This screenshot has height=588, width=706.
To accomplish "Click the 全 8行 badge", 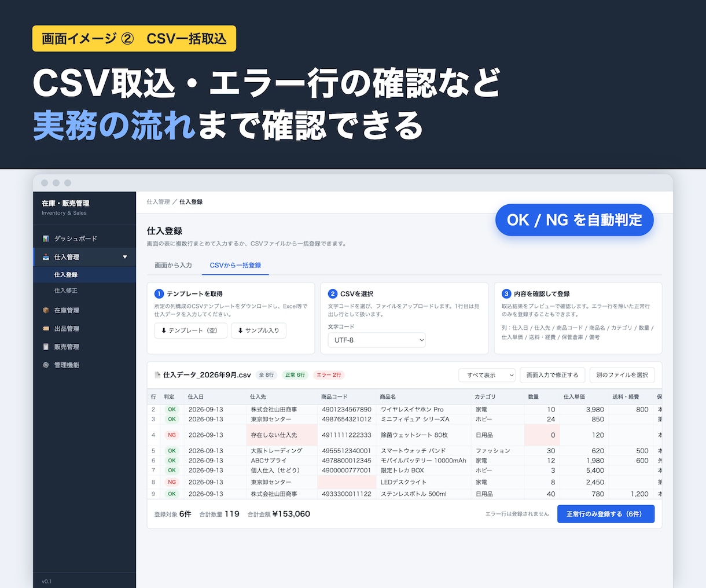I will tap(266, 375).
